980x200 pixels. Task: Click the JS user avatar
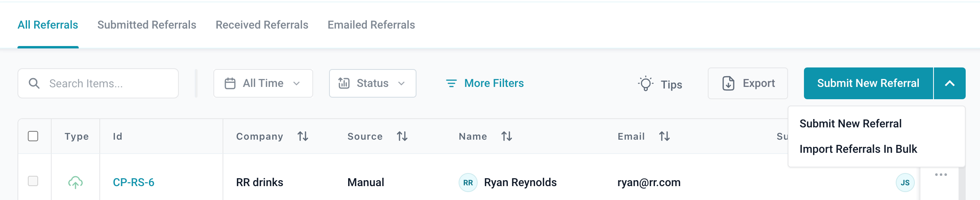[905, 183]
